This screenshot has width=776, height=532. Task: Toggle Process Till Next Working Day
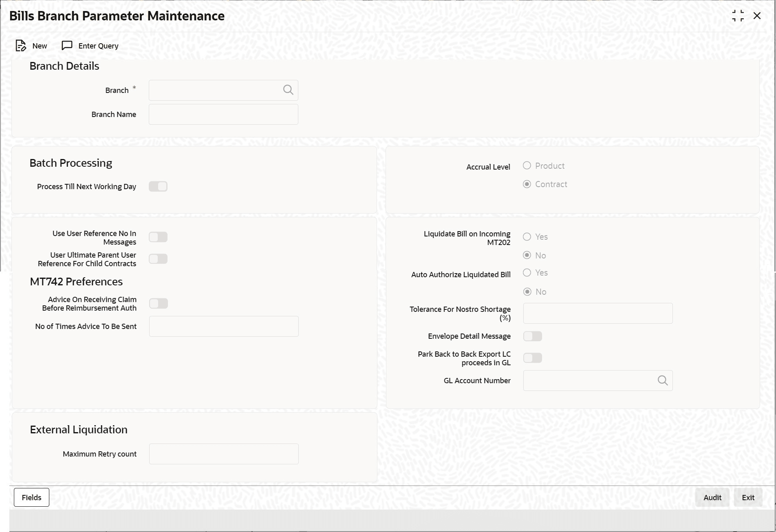tap(158, 186)
